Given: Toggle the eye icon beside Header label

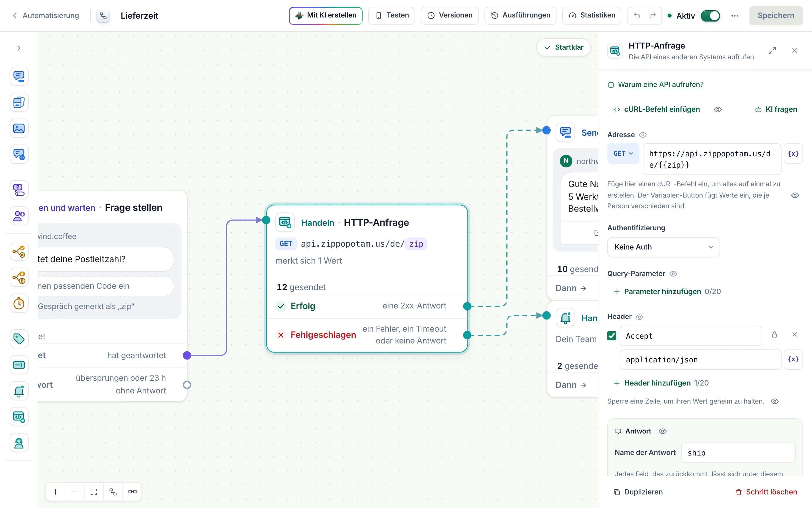Looking at the screenshot, I should point(639,317).
